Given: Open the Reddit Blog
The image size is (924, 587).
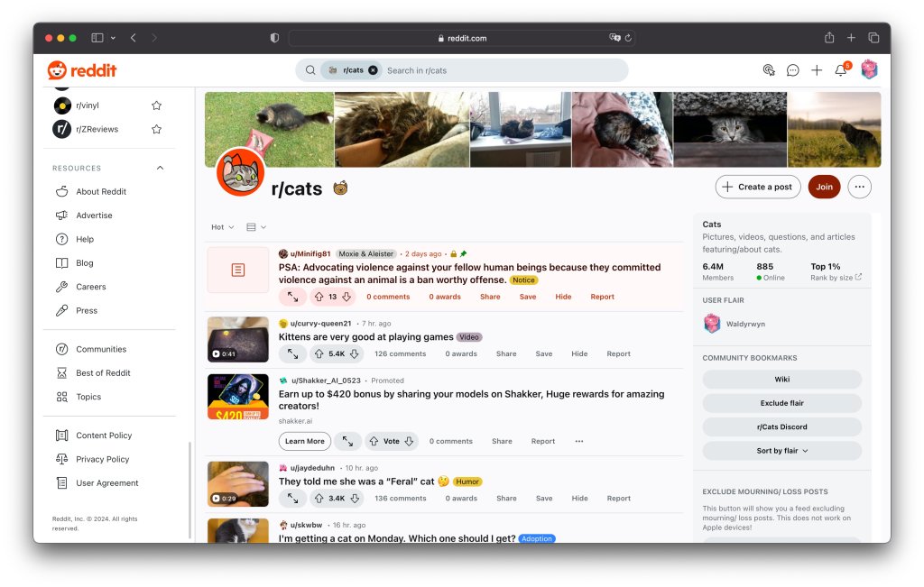Looking at the screenshot, I should coord(84,263).
